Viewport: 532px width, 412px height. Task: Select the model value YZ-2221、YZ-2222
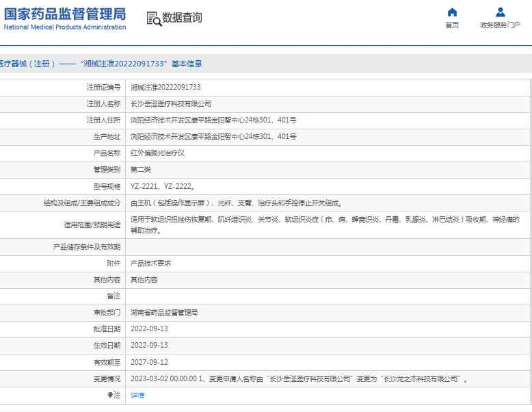[163, 186]
